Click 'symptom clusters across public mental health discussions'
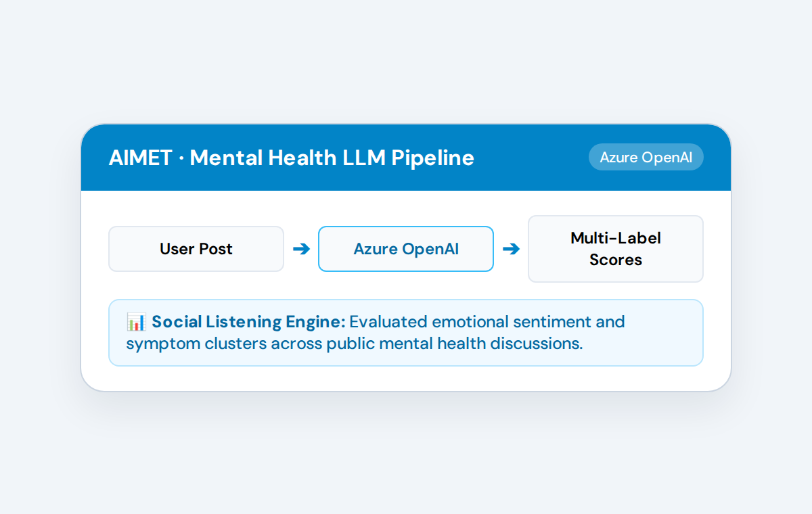 click(353, 344)
